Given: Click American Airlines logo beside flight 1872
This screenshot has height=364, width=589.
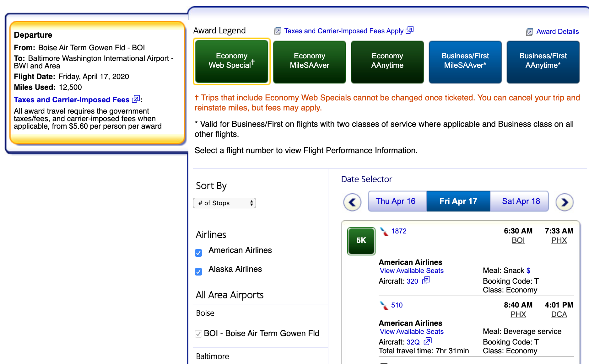Looking at the screenshot, I should pos(384,232).
